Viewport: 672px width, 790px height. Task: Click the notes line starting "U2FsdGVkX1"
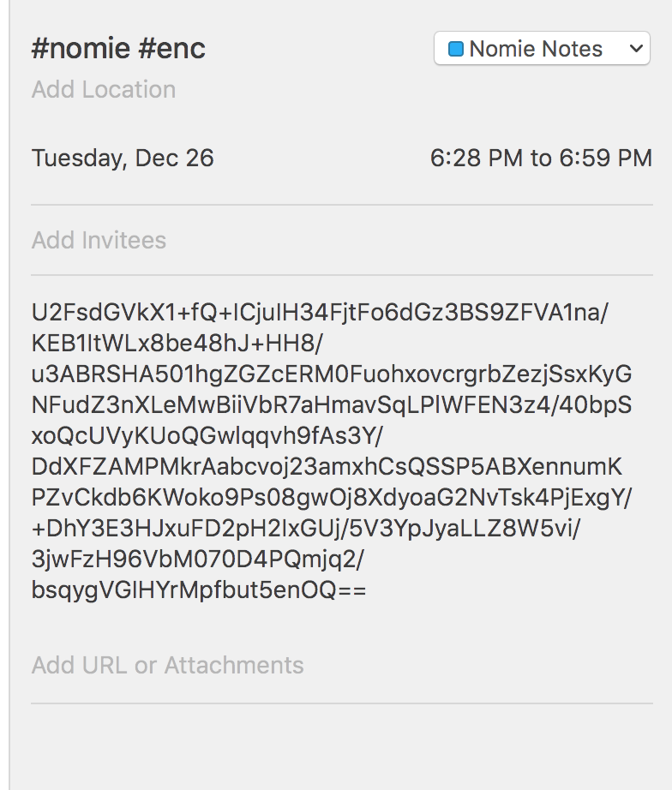coord(319,314)
